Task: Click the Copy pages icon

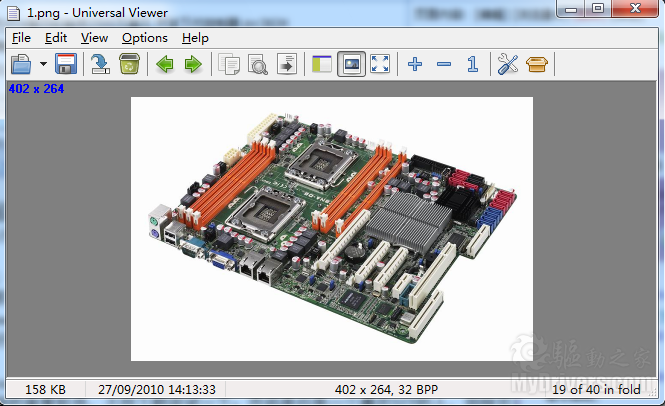Action: pyautogui.click(x=230, y=65)
